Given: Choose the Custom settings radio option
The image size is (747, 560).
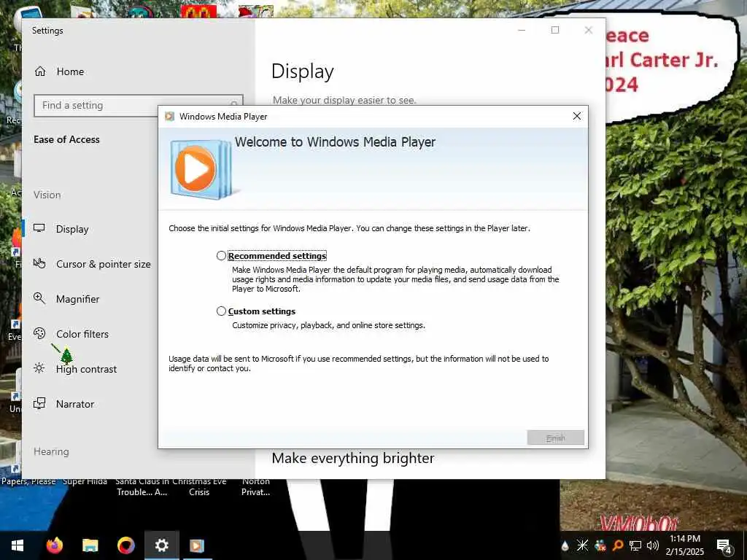Looking at the screenshot, I should point(221,311).
